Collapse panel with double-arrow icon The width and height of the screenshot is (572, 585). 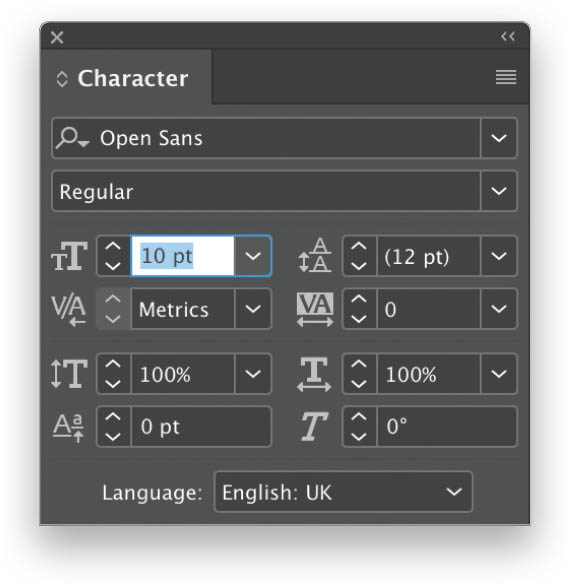click(x=508, y=37)
